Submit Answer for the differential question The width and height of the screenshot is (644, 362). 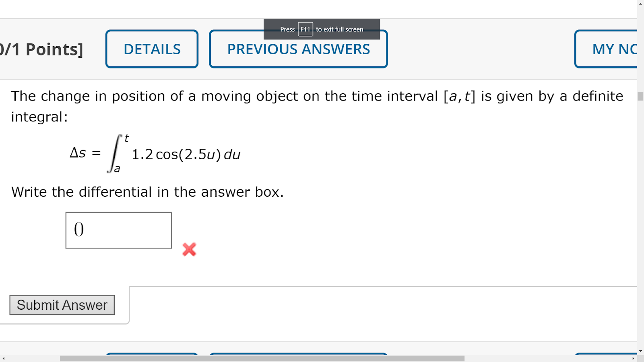pos(62,305)
